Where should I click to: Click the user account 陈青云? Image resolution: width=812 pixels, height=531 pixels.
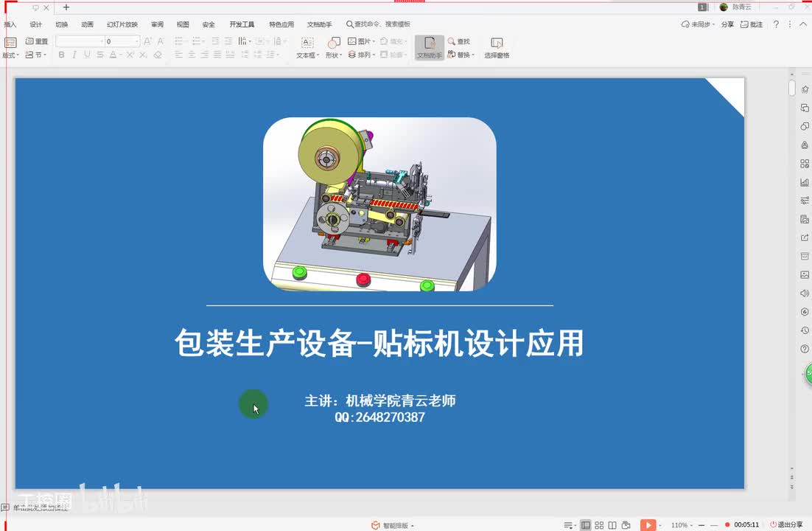tap(736, 7)
